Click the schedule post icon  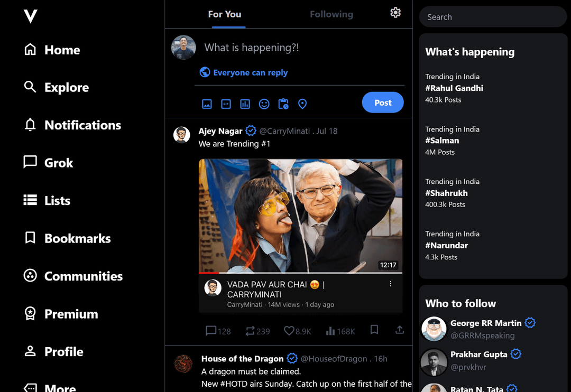[283, 104]
